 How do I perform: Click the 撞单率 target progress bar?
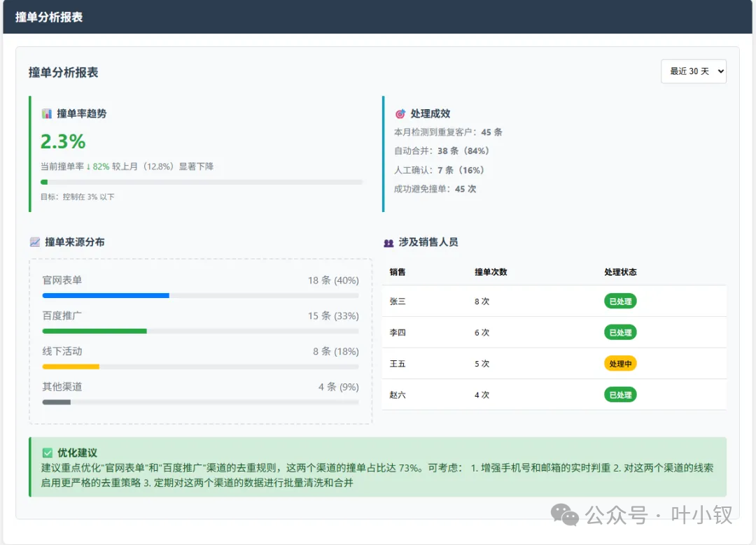[202, 182]
